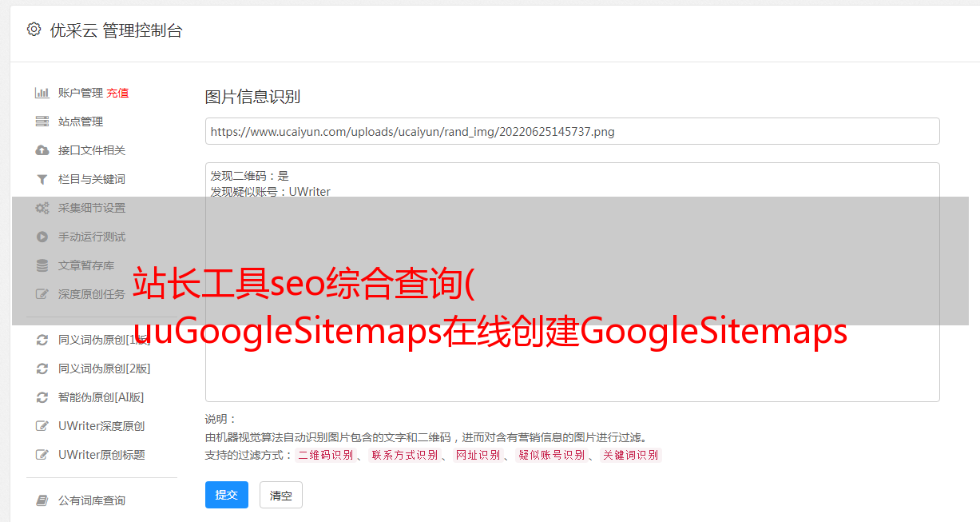
Task: Open 文章暂存库 in sidebar
Action: pyautogui.click(x=86, y=265)
